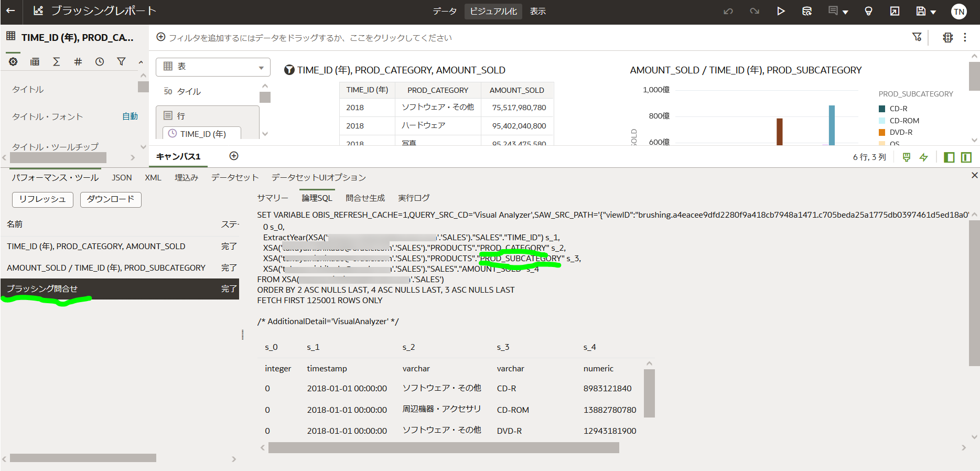Open the JSON tab
The height and width of the screenshot is (471, 980).
pyautogui.click(x=122, y=177)
